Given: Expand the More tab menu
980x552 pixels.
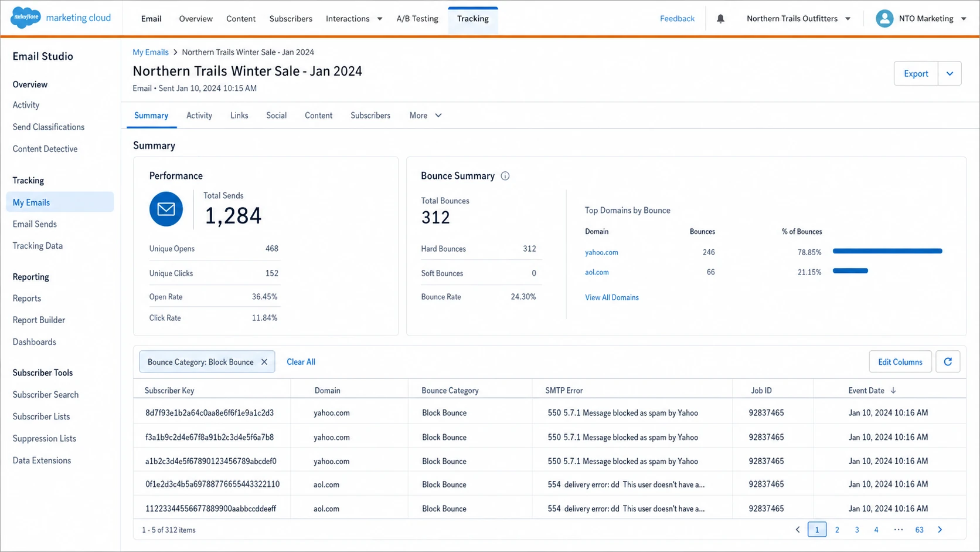Looking at the screenshot, I should tap(426, 116).
